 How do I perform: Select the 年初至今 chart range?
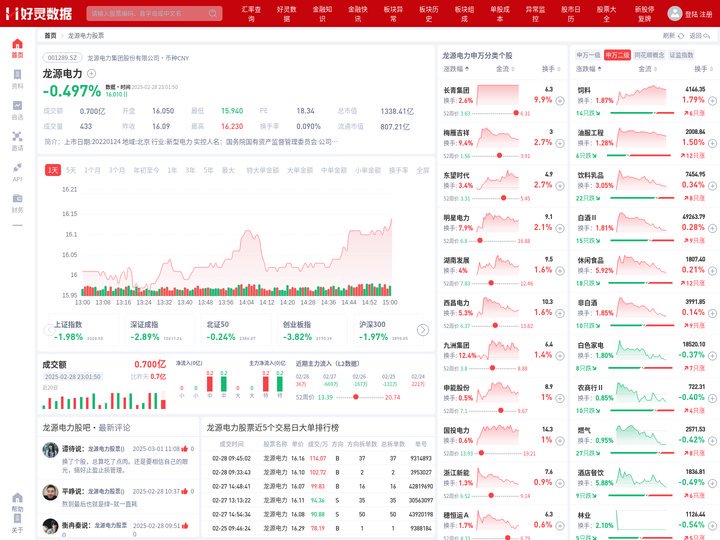pos(146,170)
